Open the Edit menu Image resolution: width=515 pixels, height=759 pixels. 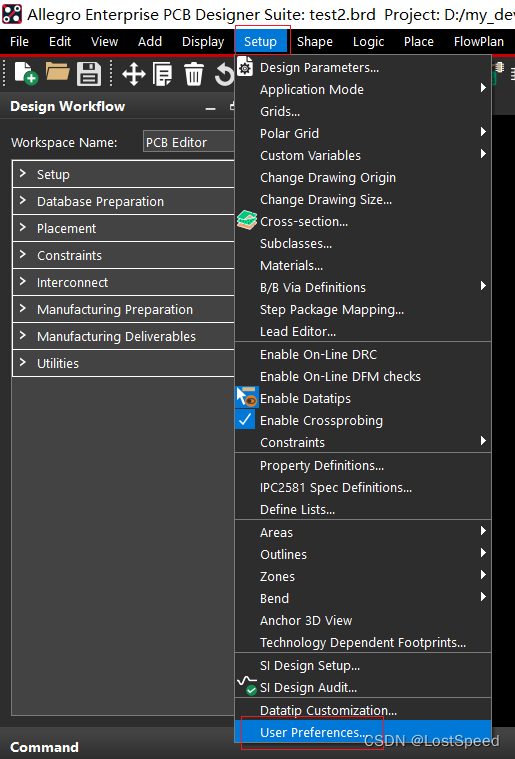[x=60, y=42]
